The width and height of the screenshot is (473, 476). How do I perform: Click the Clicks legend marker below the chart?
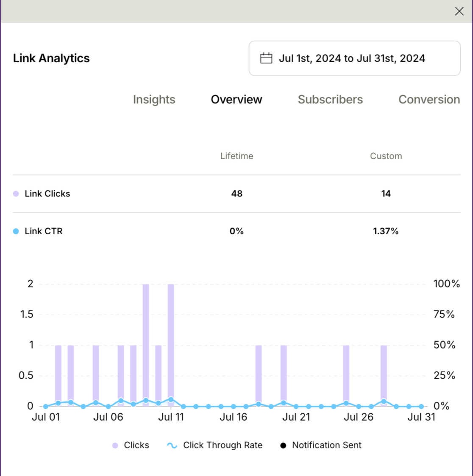(x=115, y=445)
